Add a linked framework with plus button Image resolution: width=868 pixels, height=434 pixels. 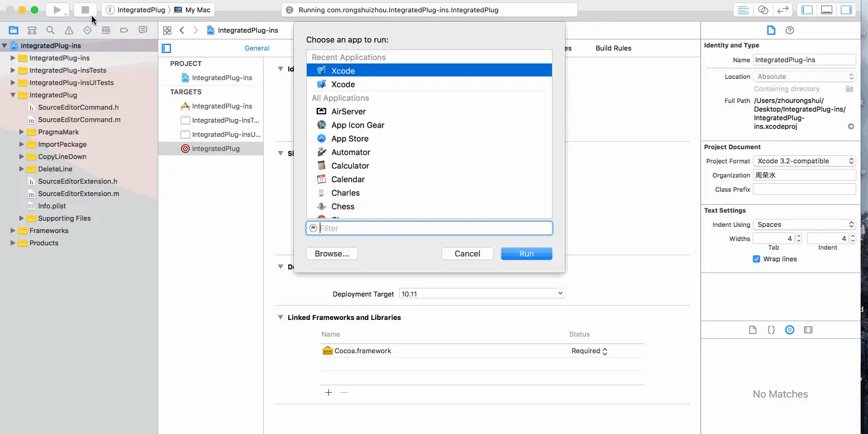click(328, 392)
